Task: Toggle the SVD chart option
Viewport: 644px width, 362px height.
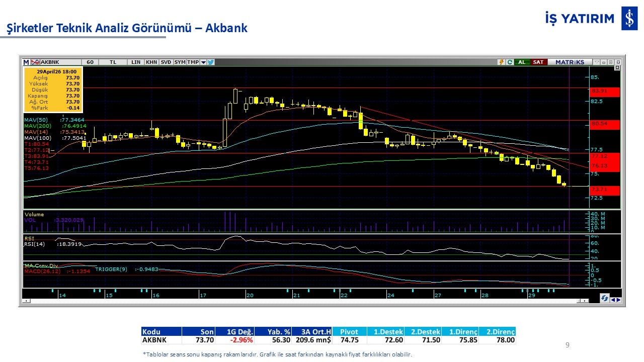Action: [166, 62]
